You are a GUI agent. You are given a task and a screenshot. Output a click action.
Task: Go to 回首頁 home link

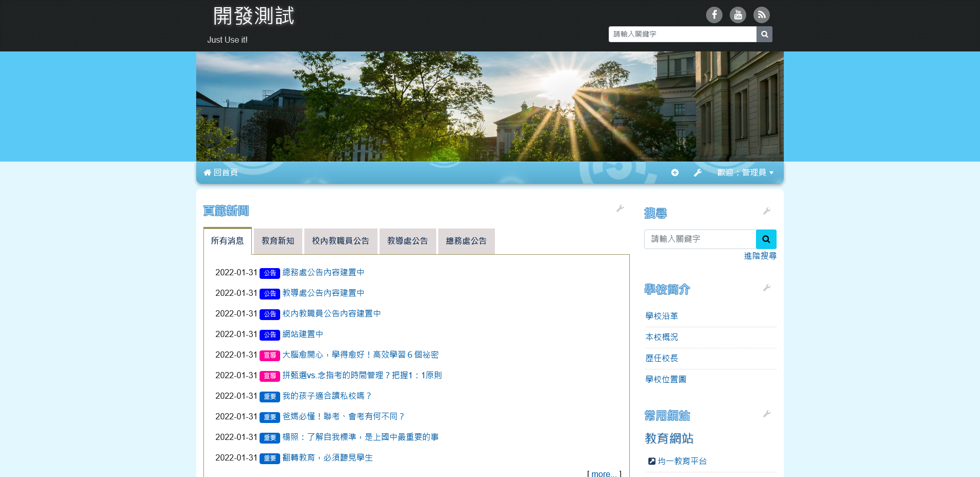221,173
